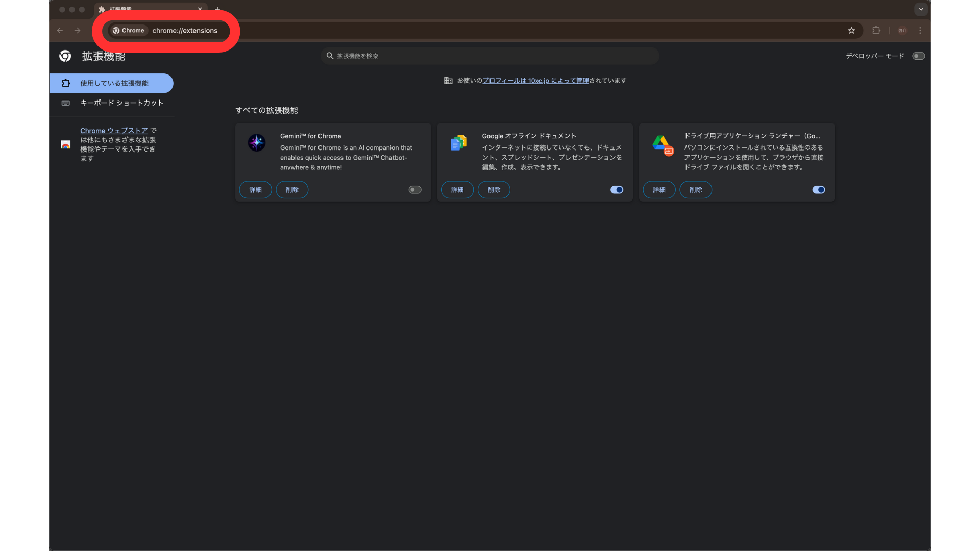
Task: Open the extensions puzzle icon in the toolbar
Action: point(876,31)
